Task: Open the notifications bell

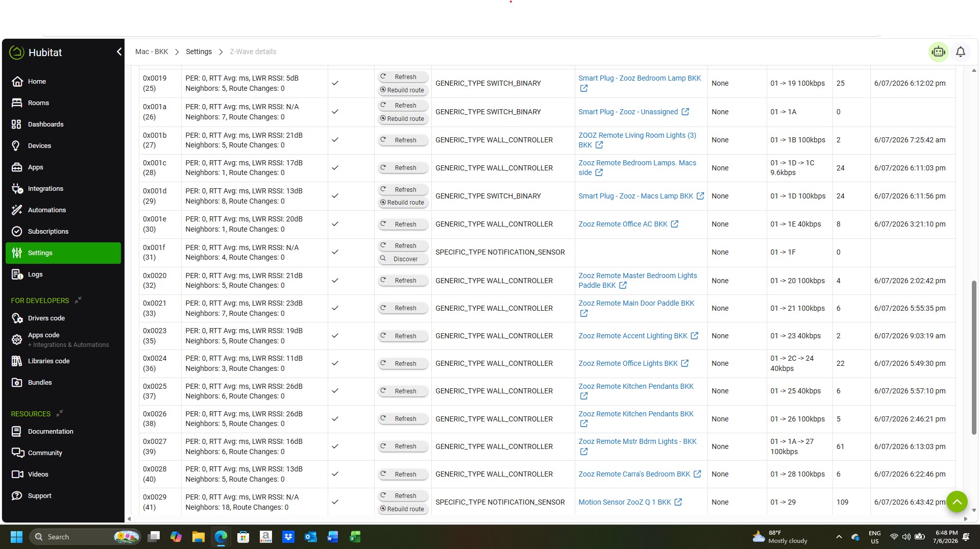Action: (x=961, y=52)
